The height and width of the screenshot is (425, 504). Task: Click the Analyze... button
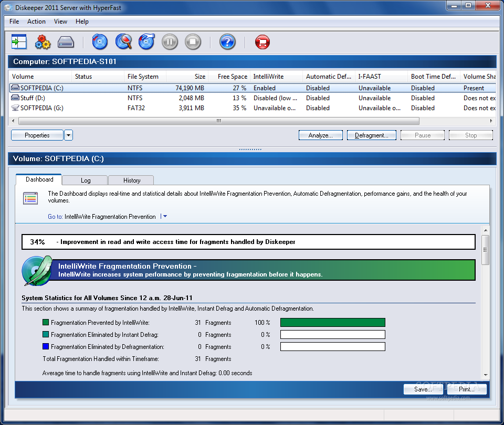(320, 135)
